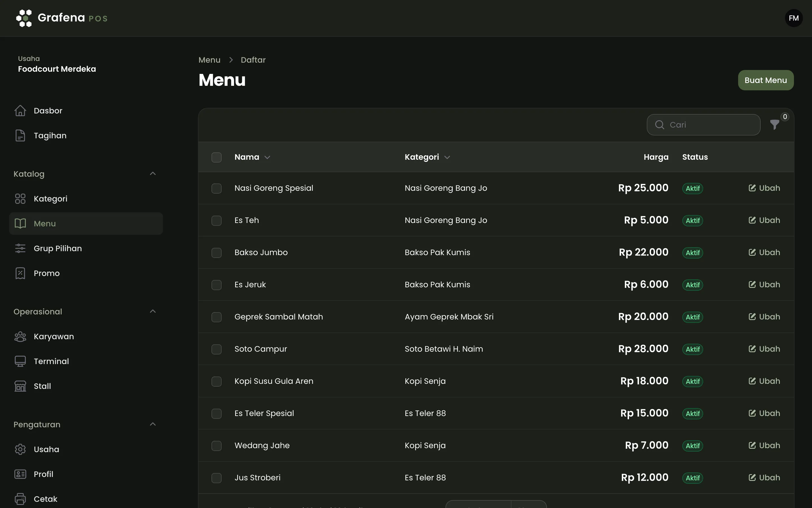Click the Promo receipt icon
This screenshot has height=508, width=812.
20,273
